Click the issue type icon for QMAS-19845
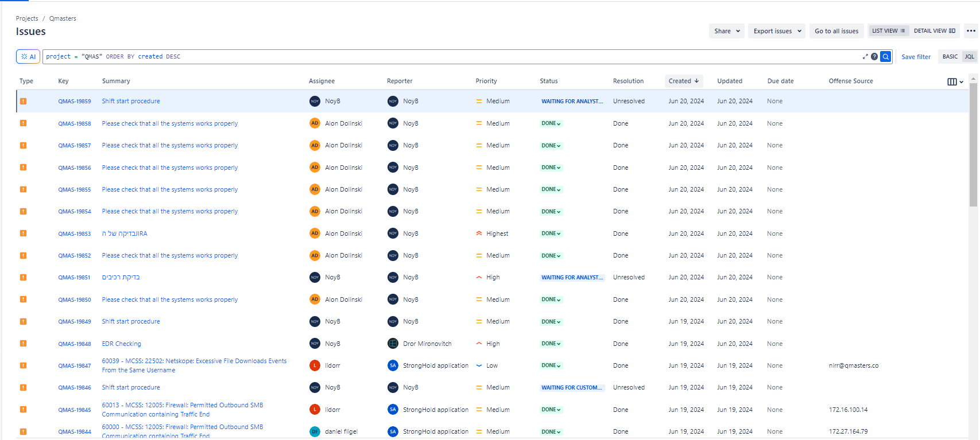This screenshot has width=980, height=440. [23, 410]
